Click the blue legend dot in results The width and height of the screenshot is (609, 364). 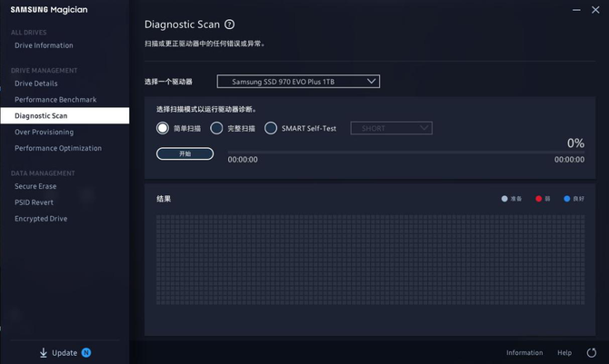[566, 199]
